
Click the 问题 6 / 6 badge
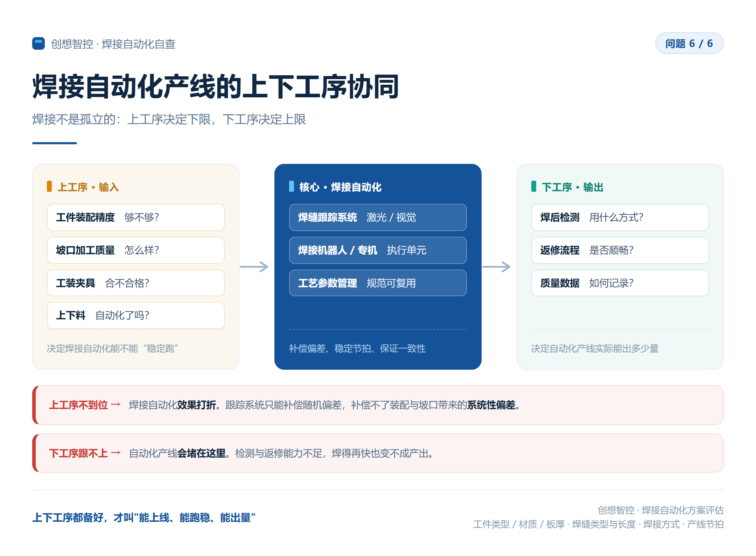pos(689,43)
